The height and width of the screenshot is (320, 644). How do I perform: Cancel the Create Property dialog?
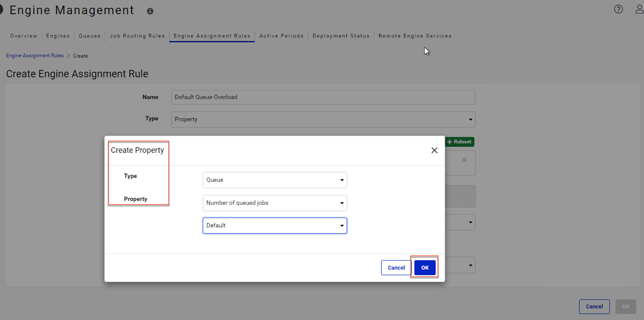396,268
